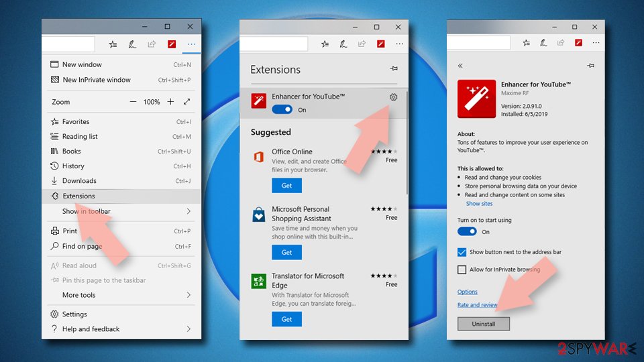Open Downloads from the menu
The height and width of the screenshot is (362, 644).
tap(121, 180)
